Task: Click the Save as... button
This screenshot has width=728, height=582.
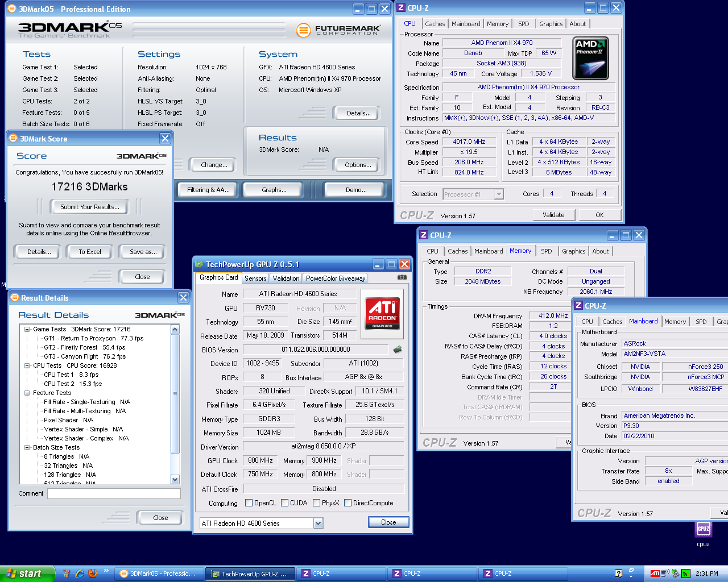Action: click(x=143, y=252)
